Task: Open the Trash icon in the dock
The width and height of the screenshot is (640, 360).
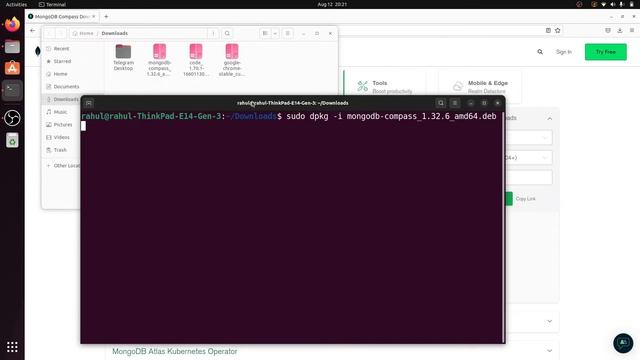Action: click(12, 140)
